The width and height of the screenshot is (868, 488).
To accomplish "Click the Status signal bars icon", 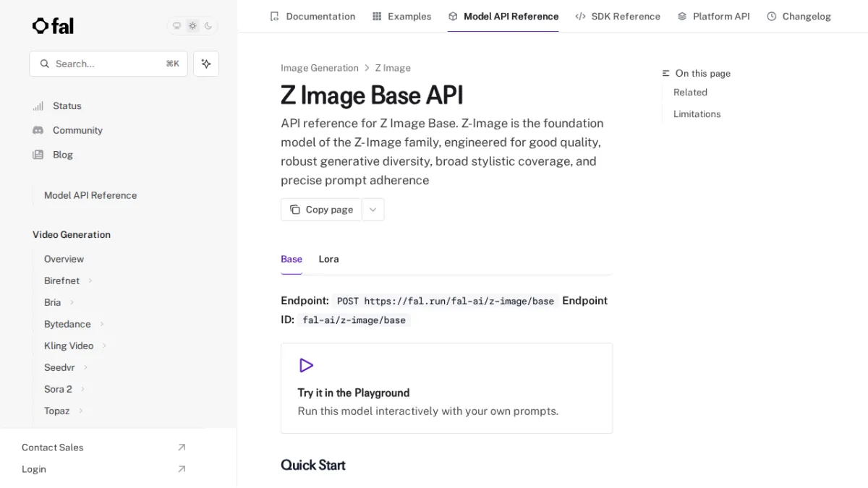I will coord(38,106).
